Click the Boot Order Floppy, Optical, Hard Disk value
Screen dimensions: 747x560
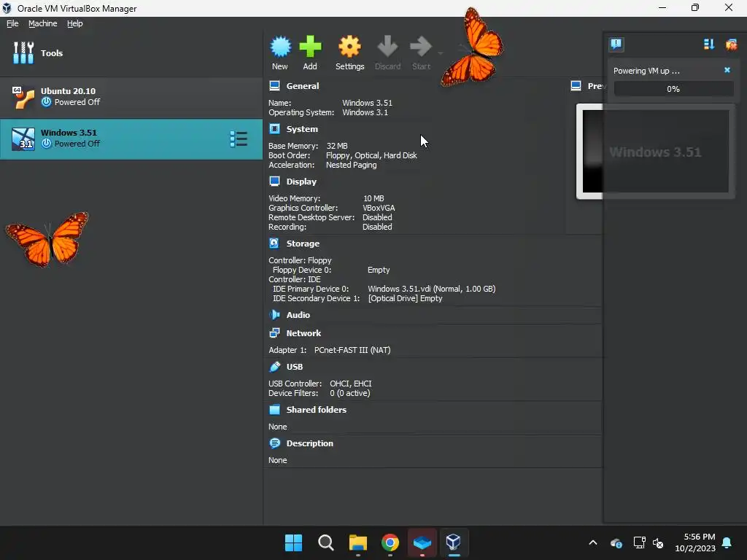tap(371, 156)
